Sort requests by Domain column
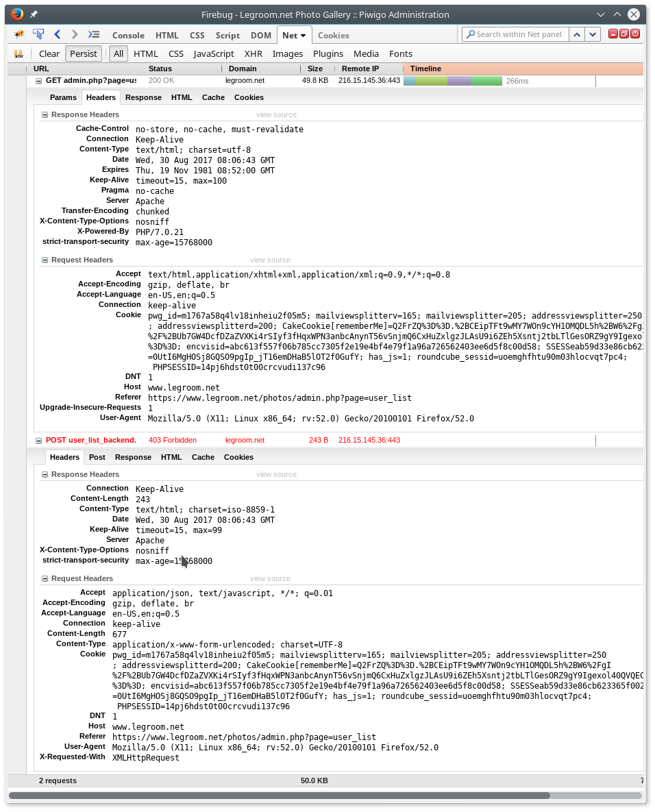The image size is (655, 812). 260,69
